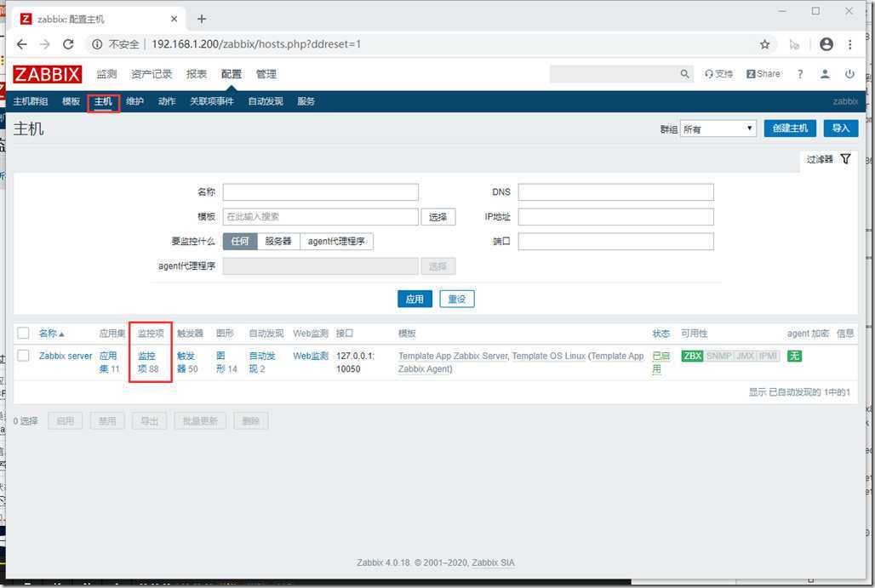Toggle the 已启用 status link
This screenshot has width=875, height=588.
pos(661,362)
